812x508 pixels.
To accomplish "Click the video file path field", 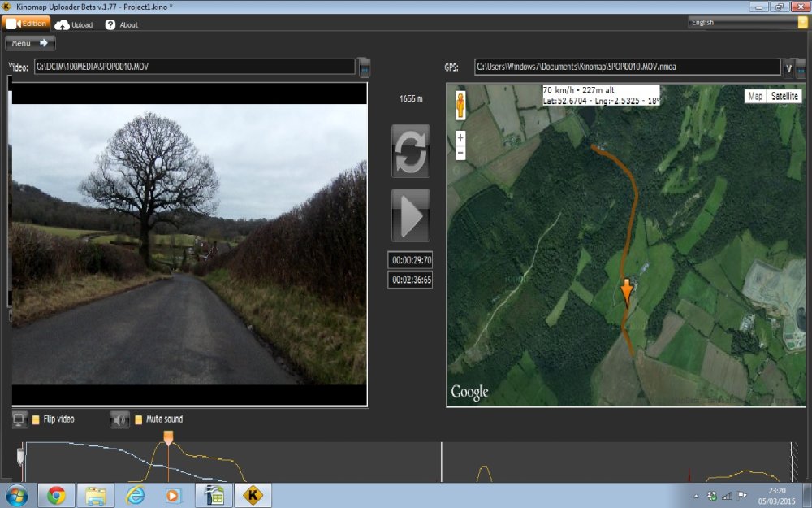I will [x=194, y=67].
